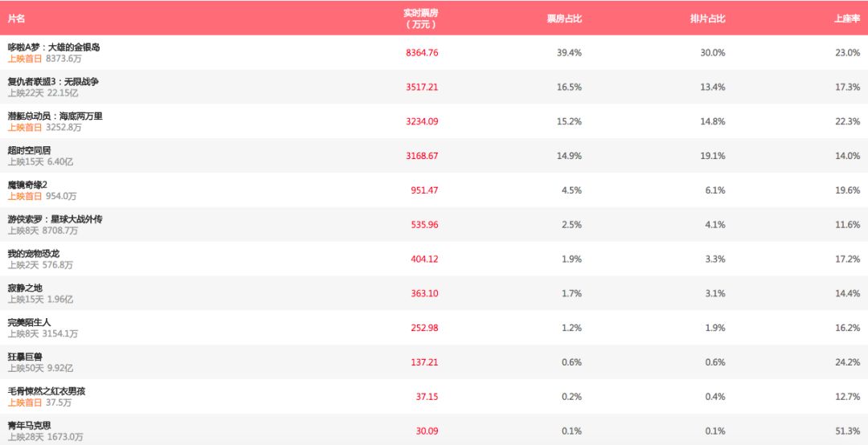Screen dimensions: 868x445
Task: Click the 片名 column header
Action: pos(17,18)
